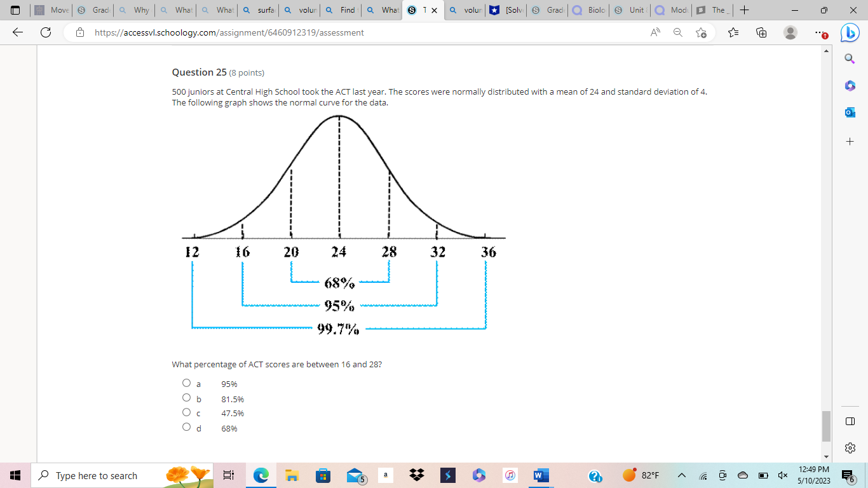Click the muted volume tray icon
The height and width of the screenshot is (488, 868).
click(783, 475)
